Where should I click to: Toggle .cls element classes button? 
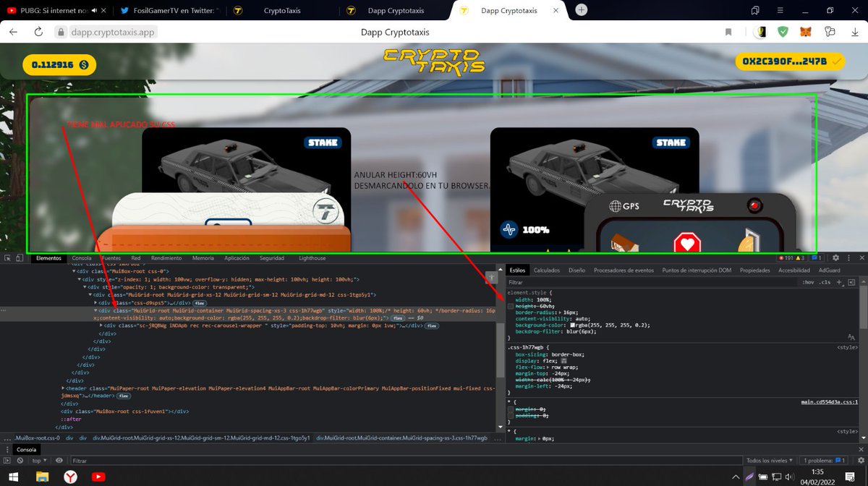click(x=825, y=282)
